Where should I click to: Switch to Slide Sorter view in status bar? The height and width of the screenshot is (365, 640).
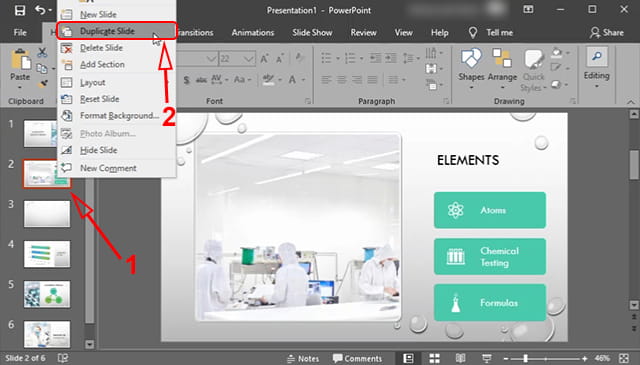coord(434,358)
